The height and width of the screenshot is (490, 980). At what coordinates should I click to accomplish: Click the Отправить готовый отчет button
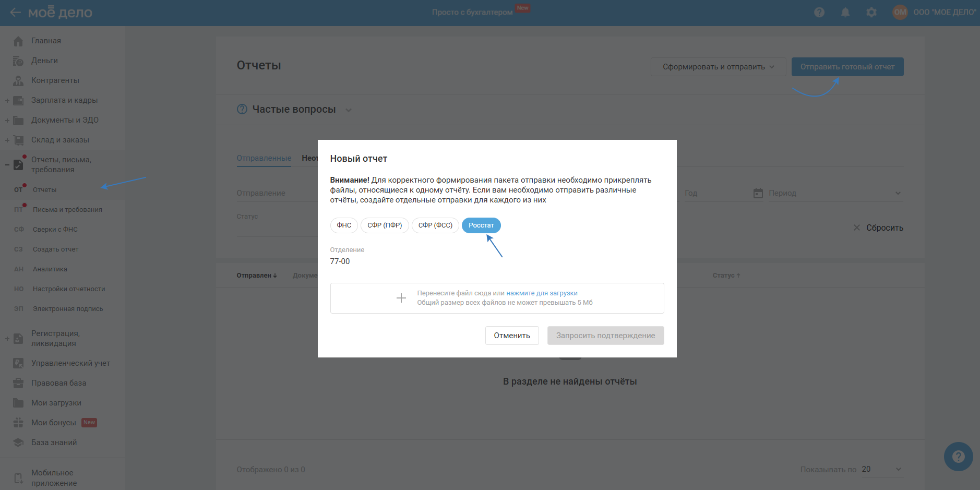click(847, 67)
